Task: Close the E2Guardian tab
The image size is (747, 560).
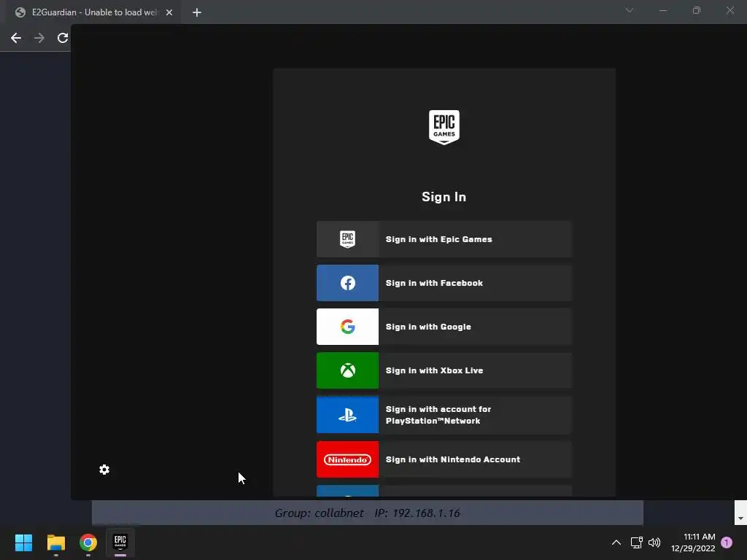Action: click(169, 12)
